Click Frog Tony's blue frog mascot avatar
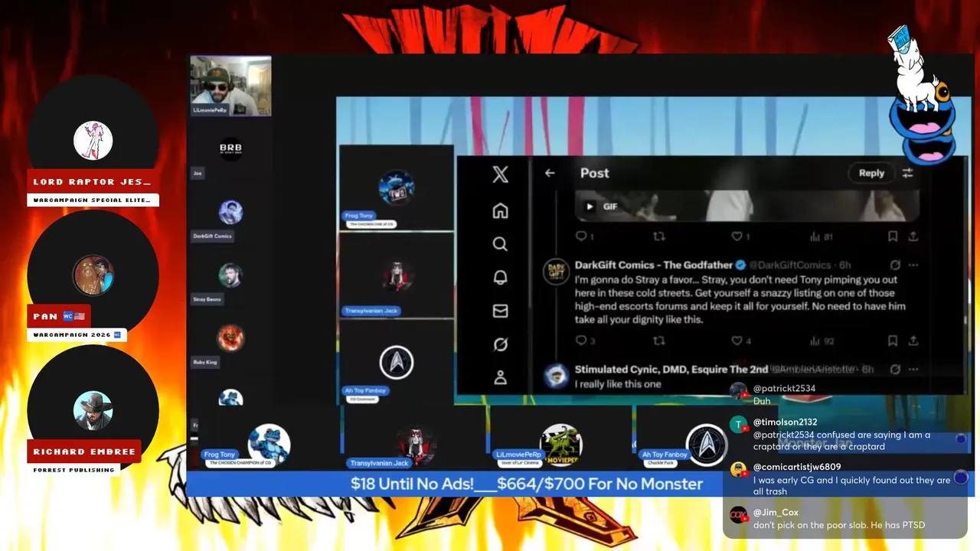 (x=269, y=445)
